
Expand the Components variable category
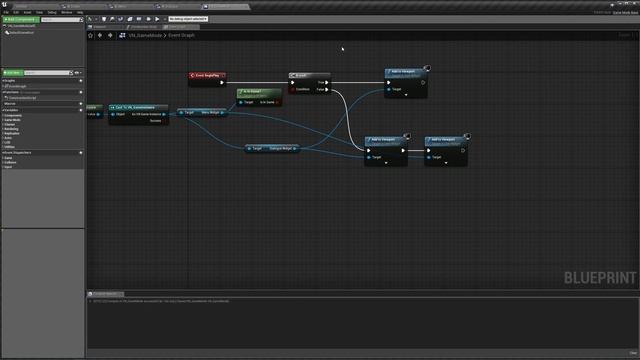coord(13,116)
